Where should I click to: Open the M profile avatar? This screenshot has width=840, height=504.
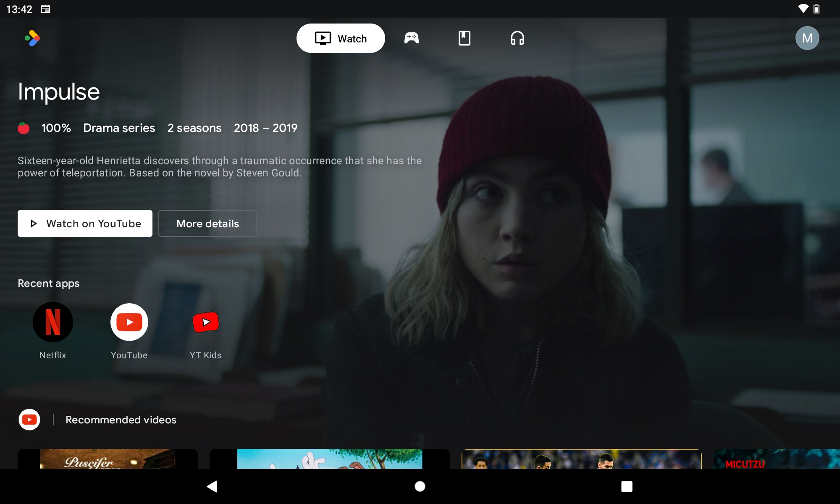(x=807, y=38)
